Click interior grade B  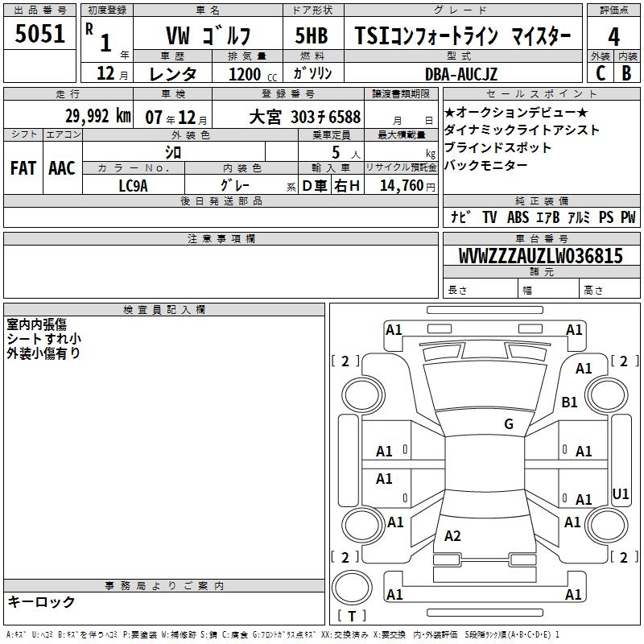click(626, 72)
